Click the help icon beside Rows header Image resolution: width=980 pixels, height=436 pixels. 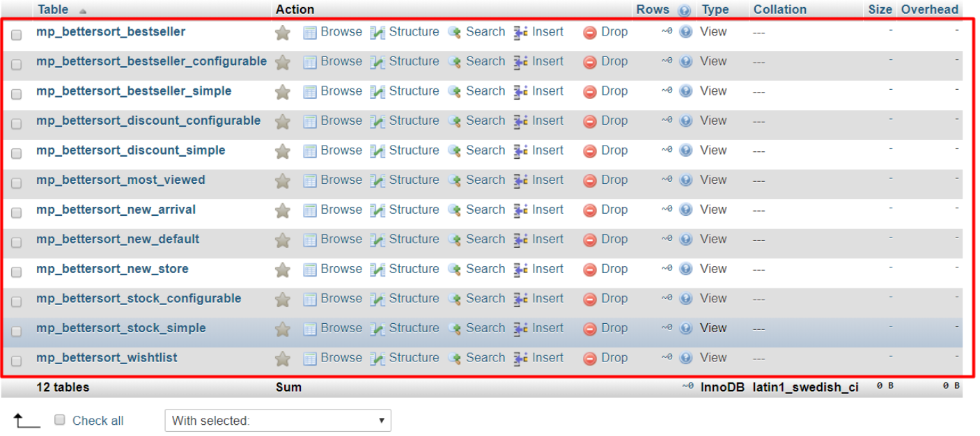684,10
